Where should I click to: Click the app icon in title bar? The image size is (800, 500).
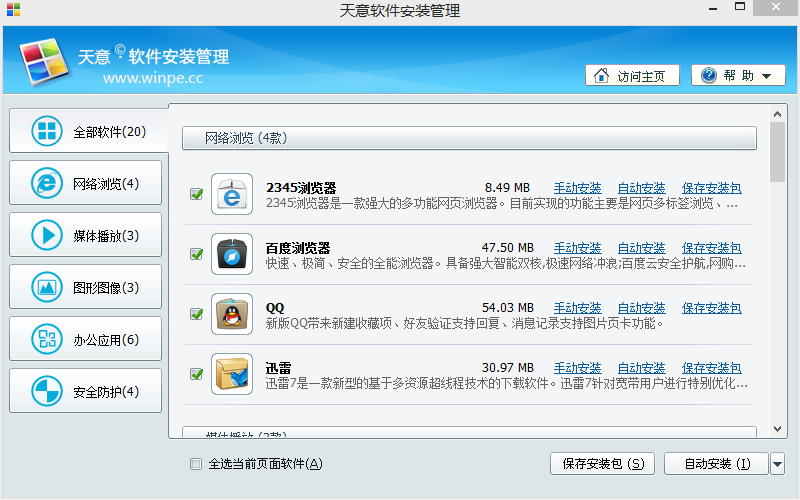click(13, 9)
